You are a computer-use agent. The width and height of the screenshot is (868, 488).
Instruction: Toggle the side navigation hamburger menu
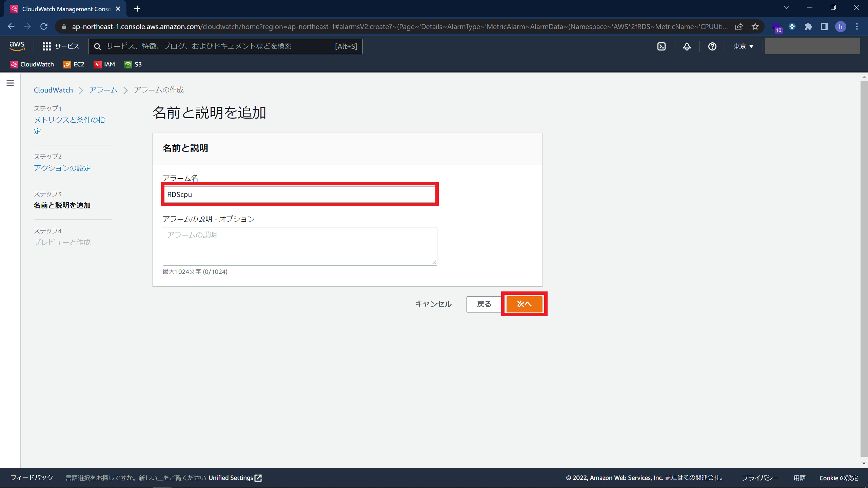10,83
